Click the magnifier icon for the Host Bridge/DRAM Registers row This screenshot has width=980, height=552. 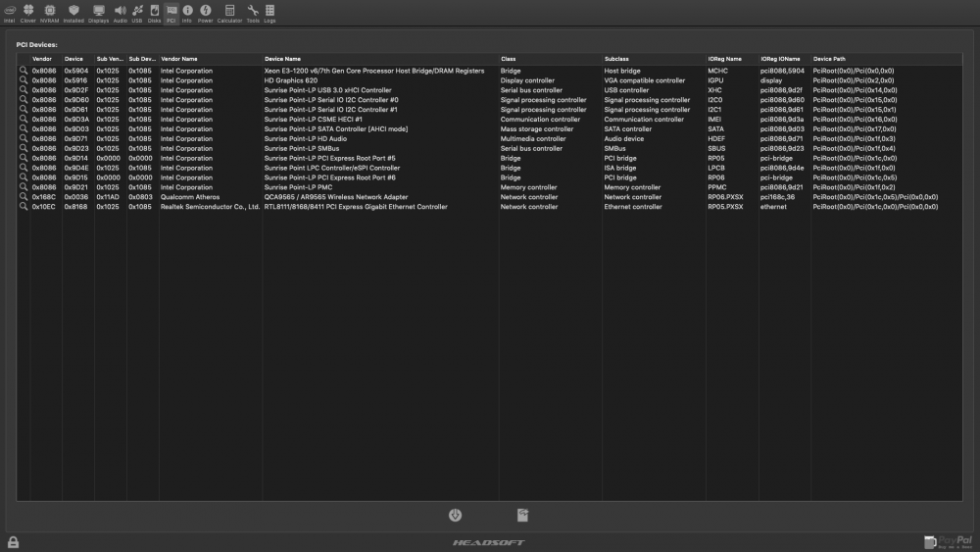pyautogui.click(x=24, y=71)
